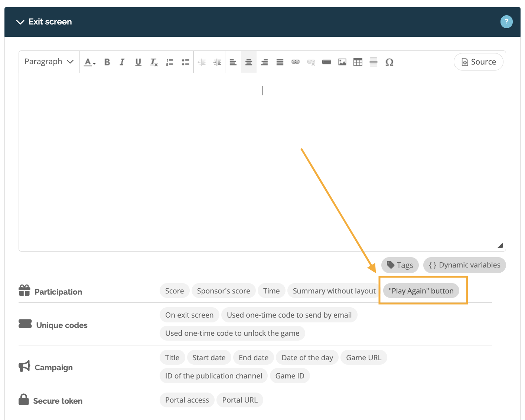The width and height of the screenshot is (525, 420).
Task: Open the Tags tab
Action: point(400,265)
